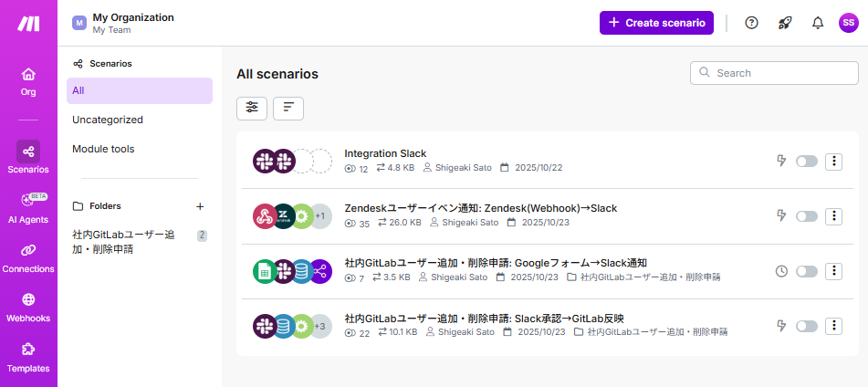Screen dimensions: 868x387
Task: Click the Create scenario button
Action: click(x=656, y=23)
